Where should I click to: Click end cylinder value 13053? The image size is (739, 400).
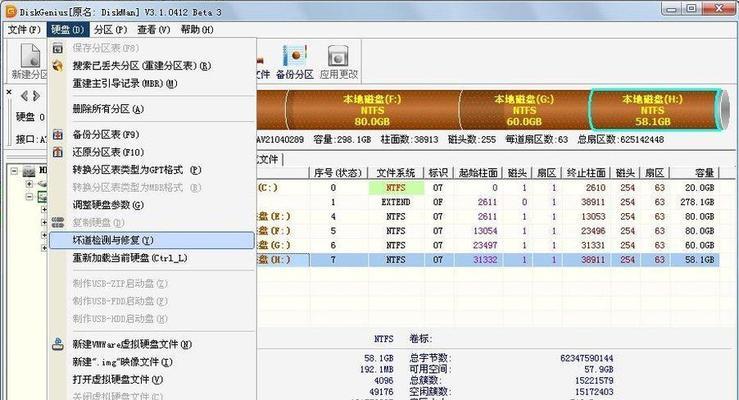(x=592, y=217)
